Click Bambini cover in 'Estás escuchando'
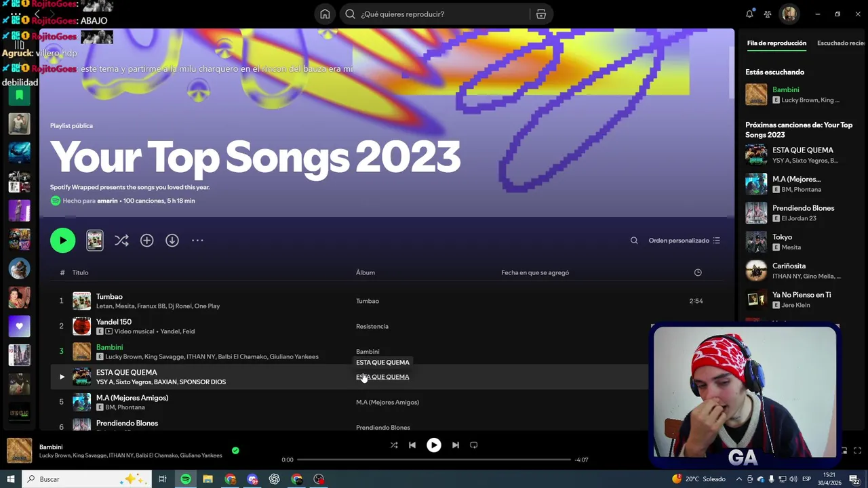Image resolution: width=868 pixels, height=488 pixels. [x=756, y=94]
